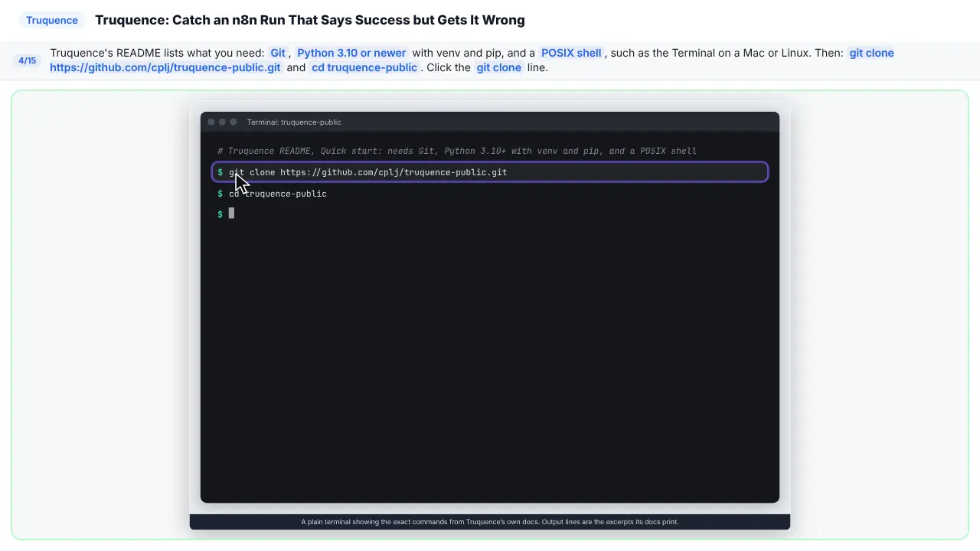
Task: Click the "4/15" step counter
Action: click(28, 60)
